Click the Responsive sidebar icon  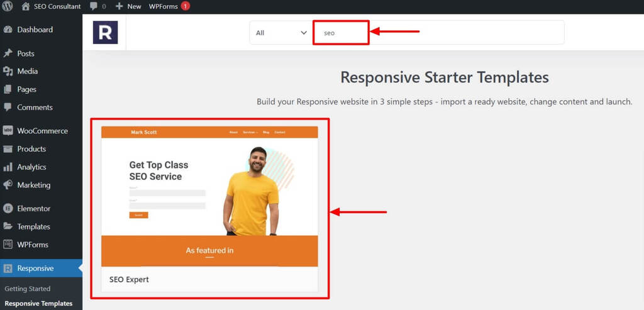(8, 268)
